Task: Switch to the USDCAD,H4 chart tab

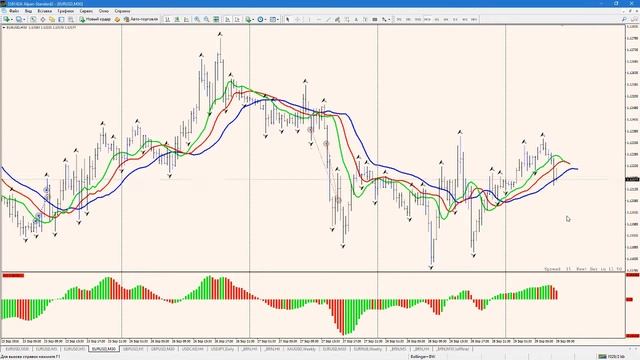Action: [x=192, y=349]
